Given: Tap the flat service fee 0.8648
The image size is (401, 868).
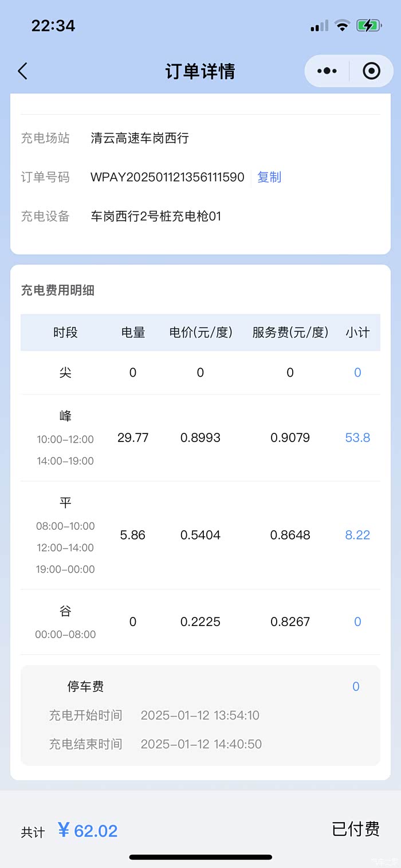Looking at the screenshot, I should tap(290, 535).
